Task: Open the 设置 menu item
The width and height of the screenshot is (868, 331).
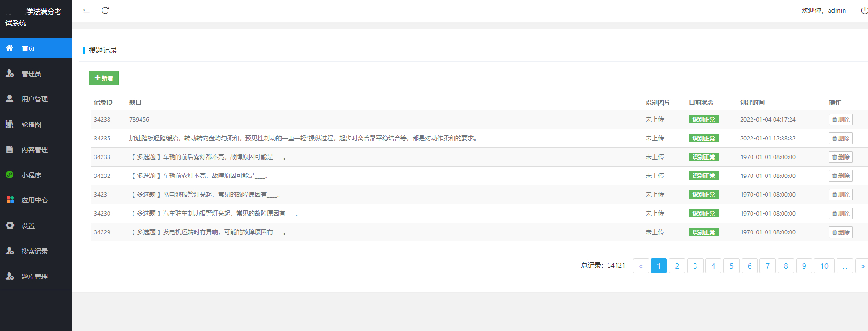Action: pyautogui.click(x=36, y=225)
